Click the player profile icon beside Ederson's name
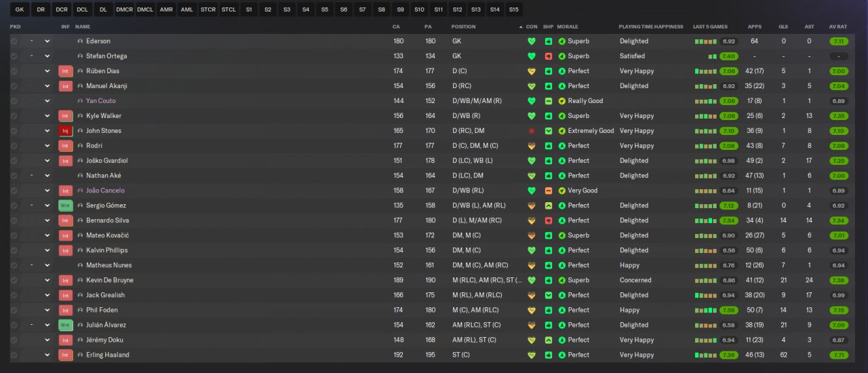Screen dimensions: 868x373 tap(80, 41)
